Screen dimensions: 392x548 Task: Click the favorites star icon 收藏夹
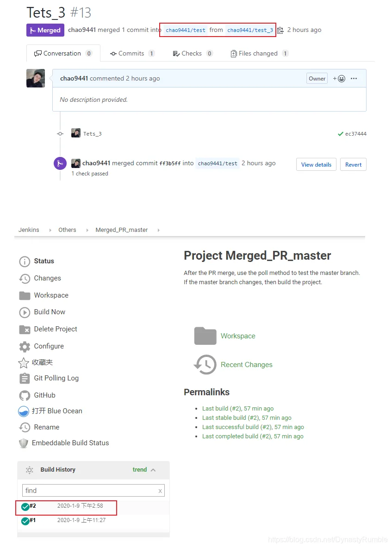(x=24, y=363)
